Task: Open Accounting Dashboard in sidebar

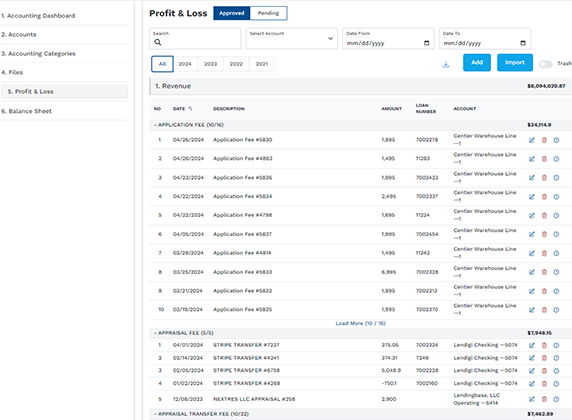Action: click(38, 16)
